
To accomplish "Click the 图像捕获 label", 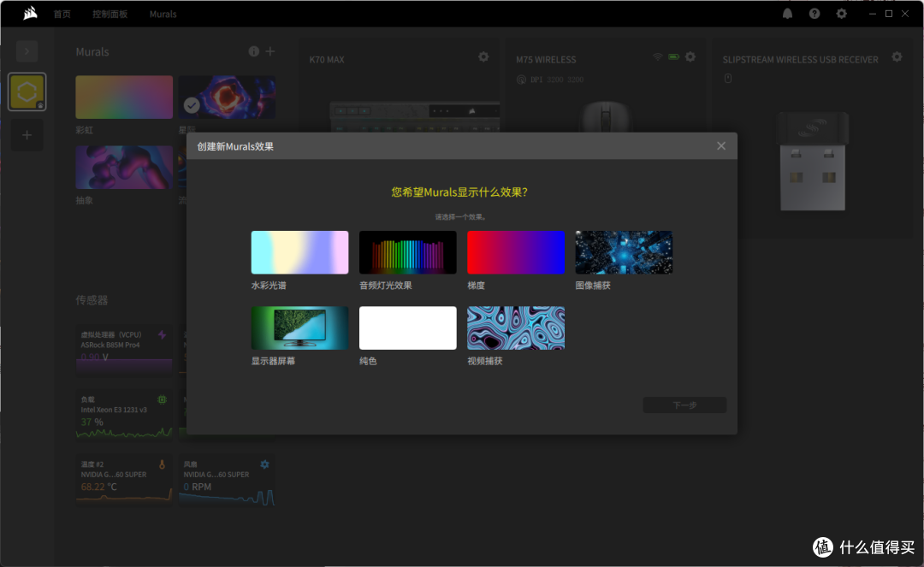I will tap(593, 286).
